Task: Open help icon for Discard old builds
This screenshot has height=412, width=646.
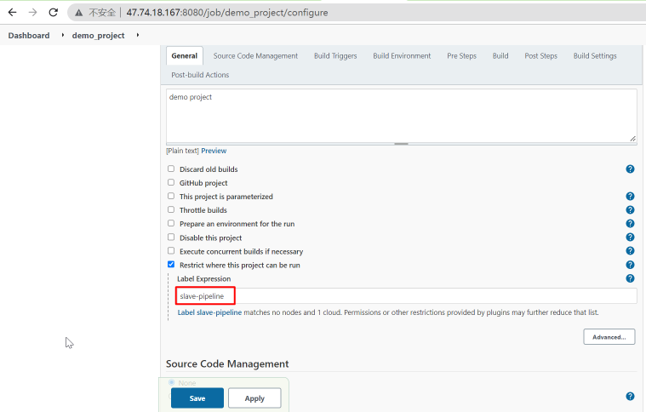Action: click(630, 169)
